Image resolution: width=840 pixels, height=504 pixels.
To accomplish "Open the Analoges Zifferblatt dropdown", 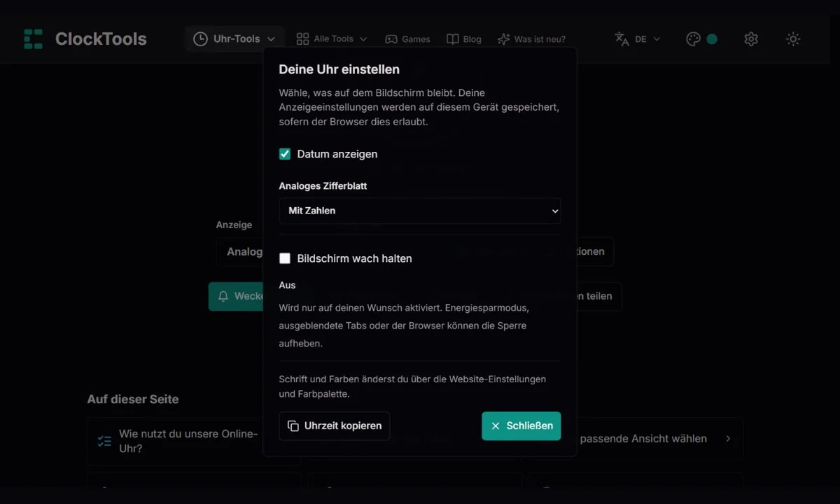I will (420, 211).
